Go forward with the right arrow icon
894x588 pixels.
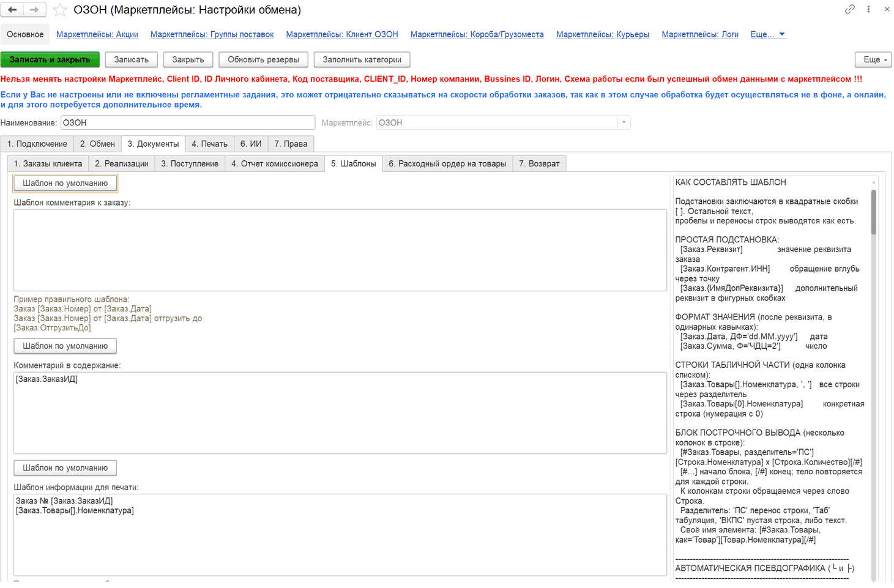tap(34, 10)
